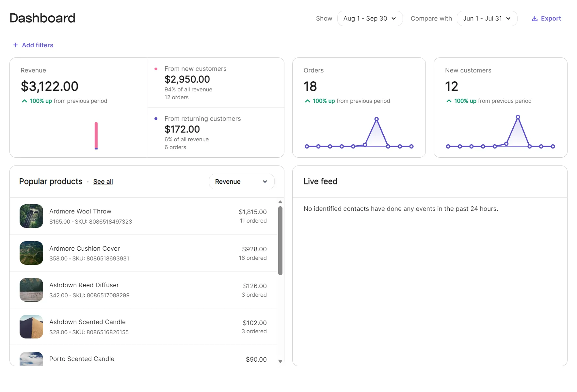Click the green up arrow under Revenue
This screenshot has width=577, height=392.
tap(24, 101)
